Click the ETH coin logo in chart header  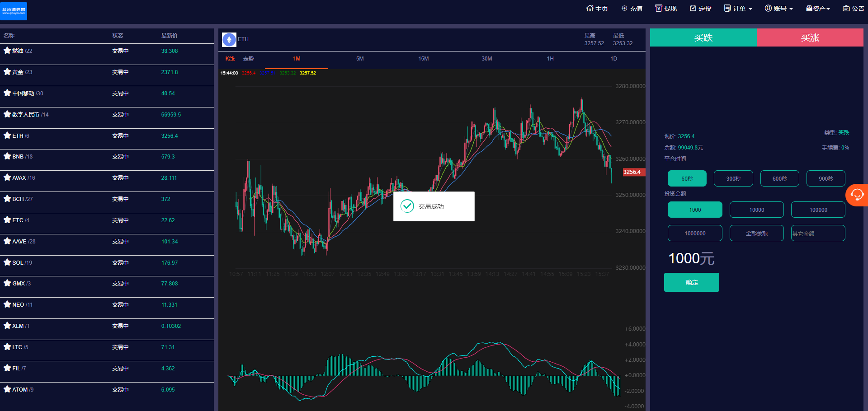click(229, 40)
